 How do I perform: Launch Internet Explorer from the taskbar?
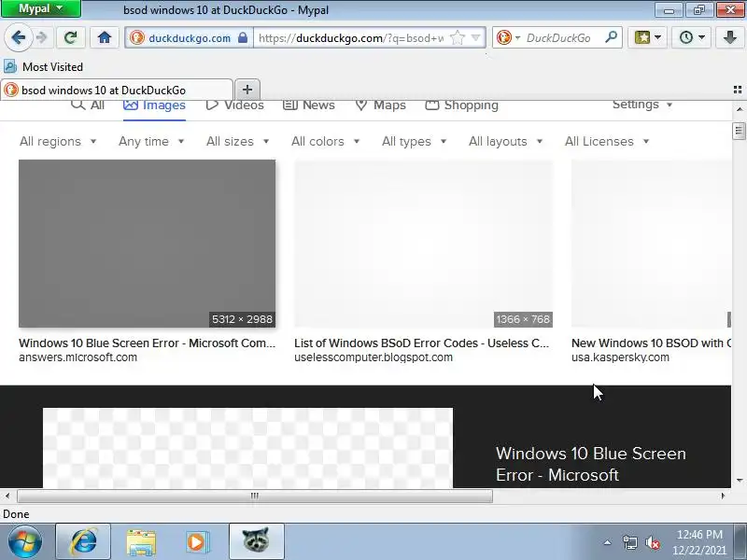coord(83,541)
